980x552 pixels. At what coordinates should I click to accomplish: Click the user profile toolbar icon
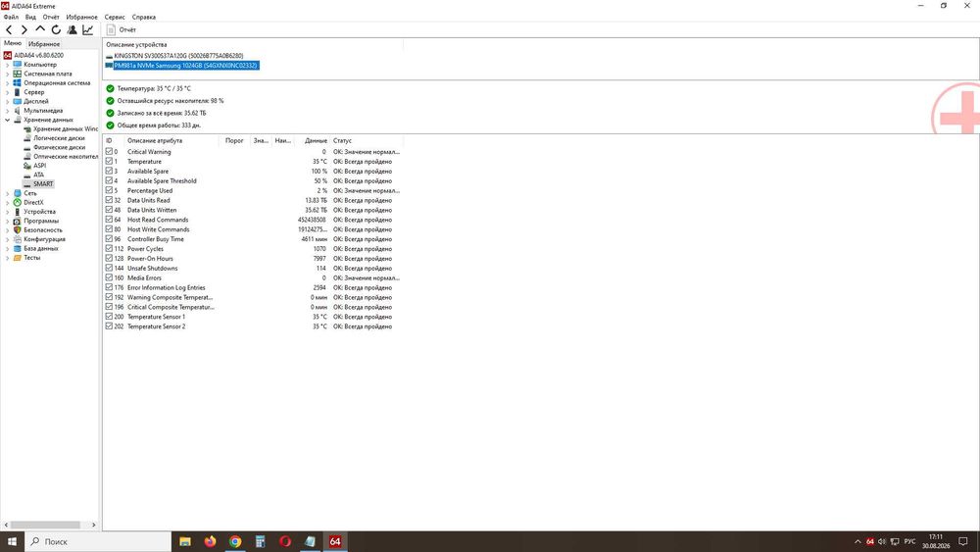click(x=72, y=29)
